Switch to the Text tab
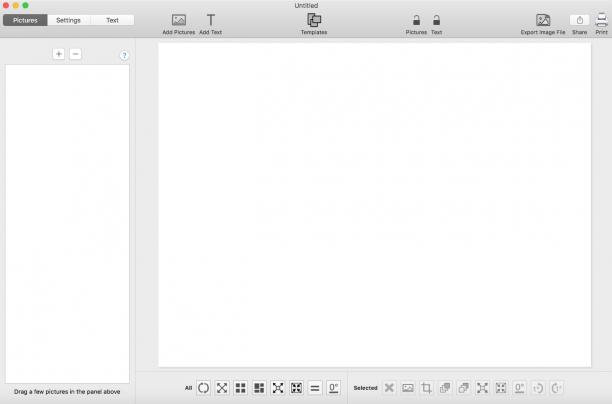The height and width of the screenshot is (404, 612). [112, 20]
